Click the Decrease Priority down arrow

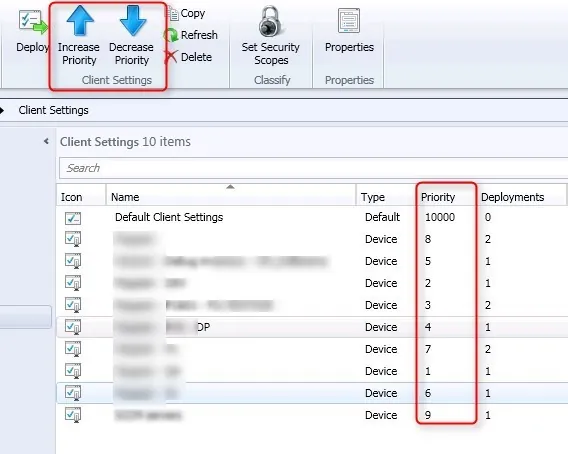[x=133, y=21]
